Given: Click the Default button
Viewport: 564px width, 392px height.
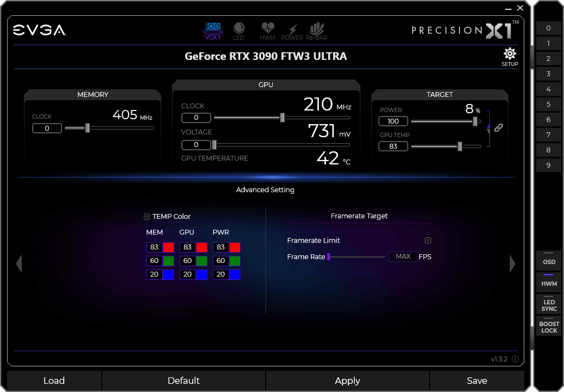Looking at the screenshot, I should tap(183, 381).
